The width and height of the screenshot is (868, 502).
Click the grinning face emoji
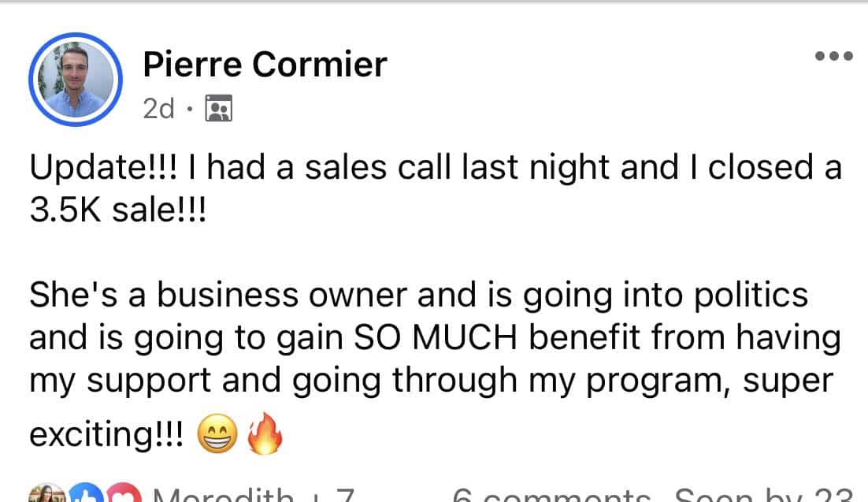coord(217,436)
